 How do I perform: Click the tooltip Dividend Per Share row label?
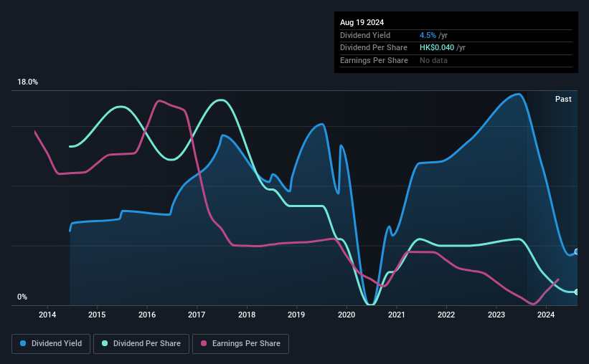tap(374, 48)
